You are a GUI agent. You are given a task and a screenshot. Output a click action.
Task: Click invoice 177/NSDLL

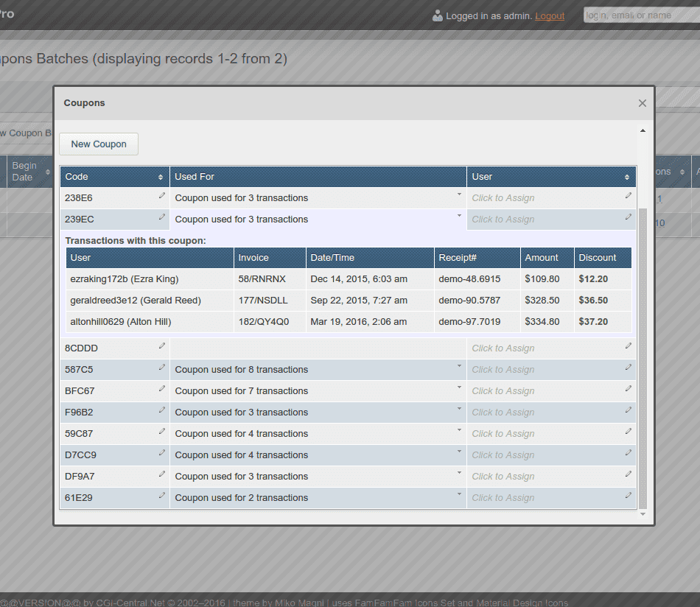point(263,301)
